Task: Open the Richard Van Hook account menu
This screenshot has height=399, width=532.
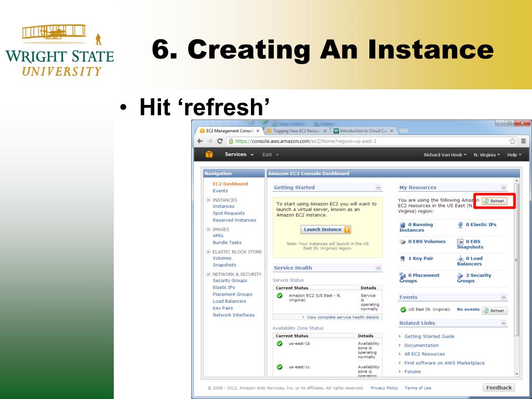Action: (445, 155)
